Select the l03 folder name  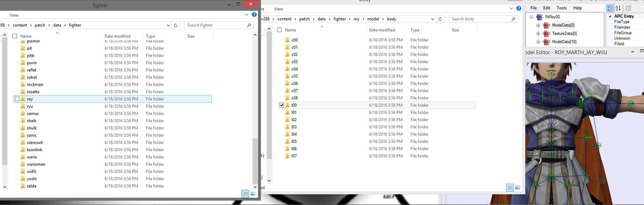(x=294, y=127)
